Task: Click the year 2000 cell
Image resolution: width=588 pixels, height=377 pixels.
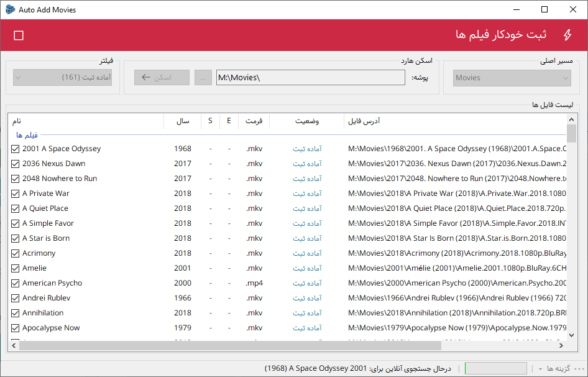Action: tap(183, 283)
